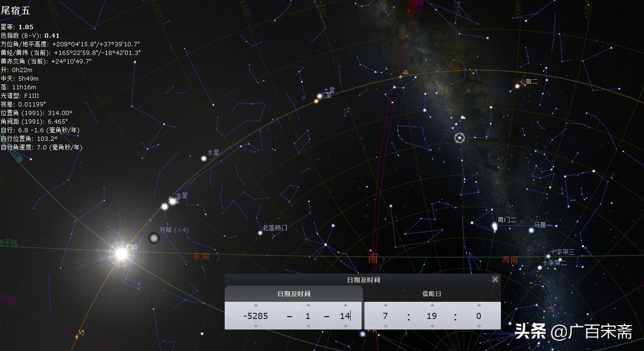
Task: Select the planet Venus (金星)
Action: pos(172,201)
